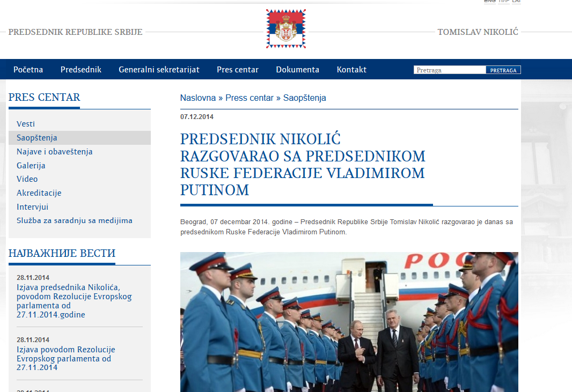Click the Serbian coat of arms logo

point(285,29)
